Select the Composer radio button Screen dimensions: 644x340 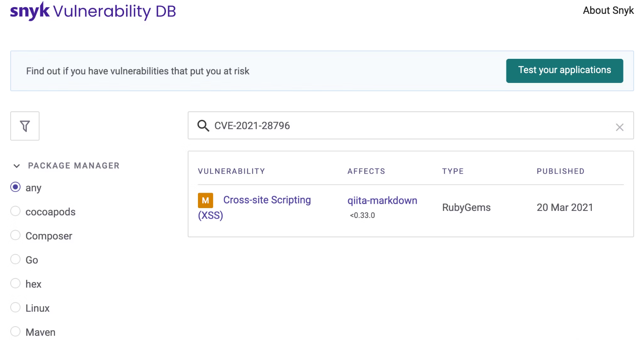(x=15, y=235)
